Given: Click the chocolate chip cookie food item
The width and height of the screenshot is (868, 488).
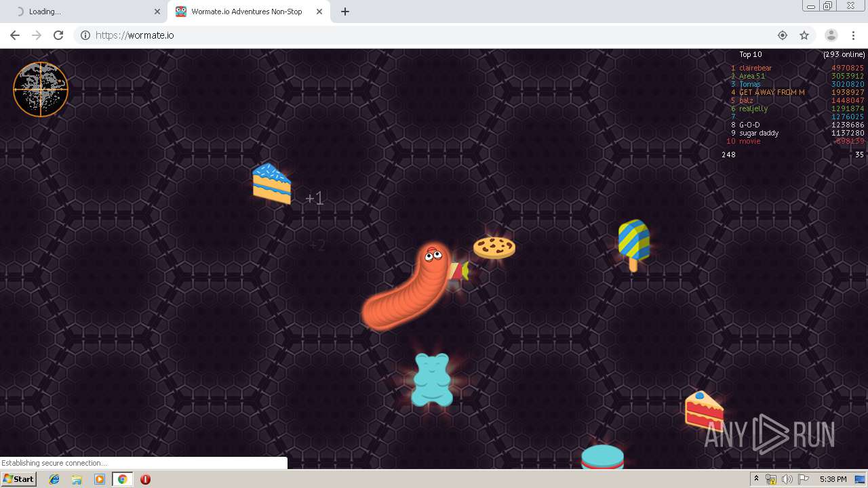Looking at the screenshot, I should coord(494,247).
